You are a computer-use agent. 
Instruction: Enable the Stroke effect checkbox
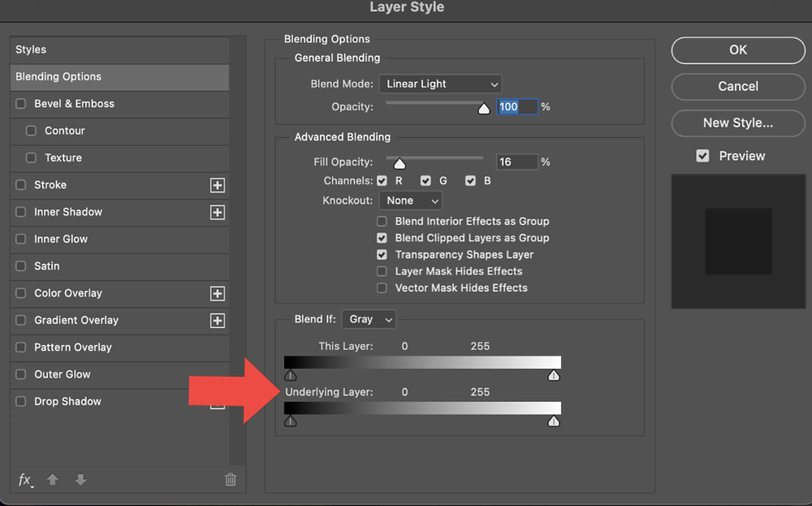tap(21, 185)
